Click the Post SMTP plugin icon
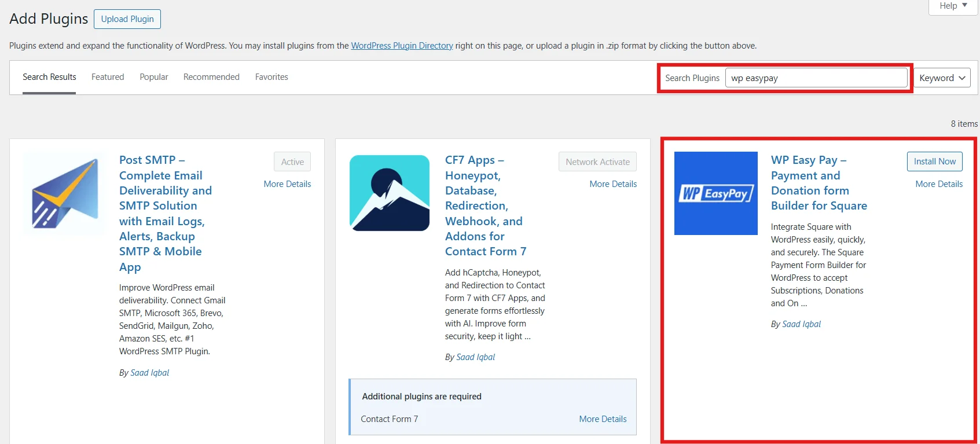 (64, 193)
